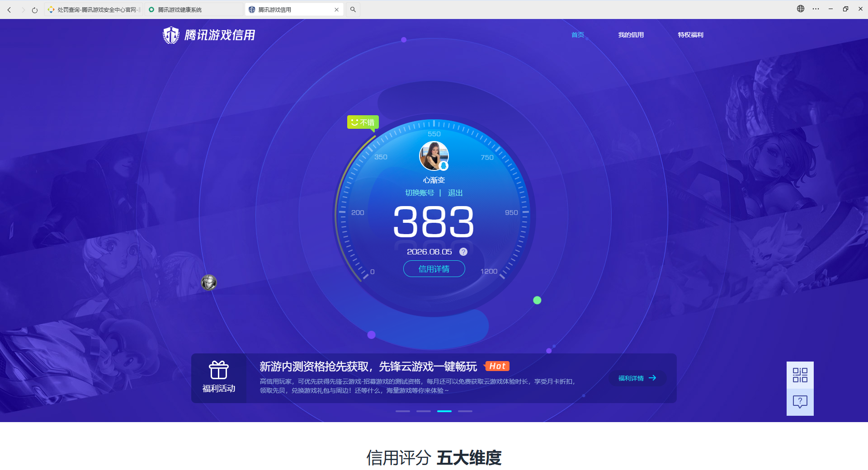Image resolution: width=868 pixels, height=470 pixels.
Task: Click the gauge label 1200
Action: [x=489, y=271]
